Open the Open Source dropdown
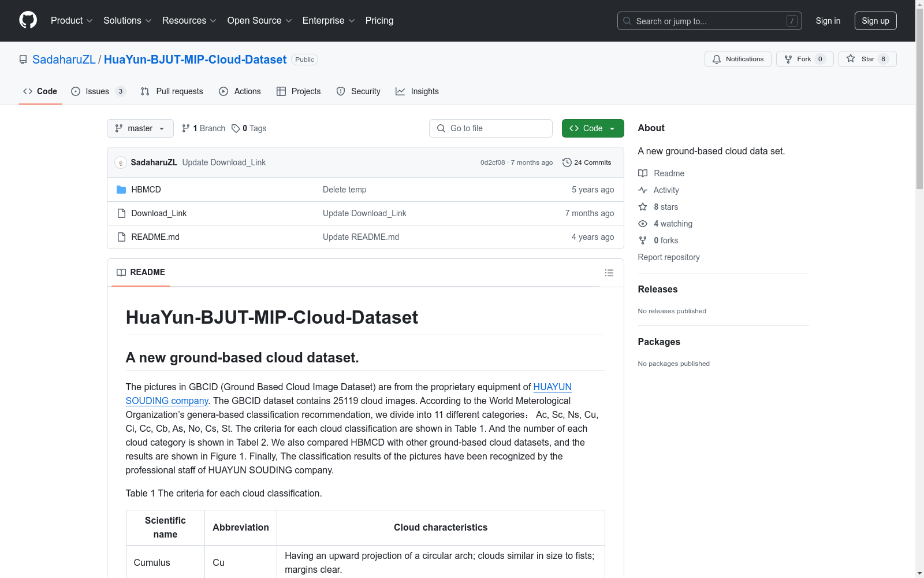924x578 pixels. pyautogui.click(x=260, y=20)
